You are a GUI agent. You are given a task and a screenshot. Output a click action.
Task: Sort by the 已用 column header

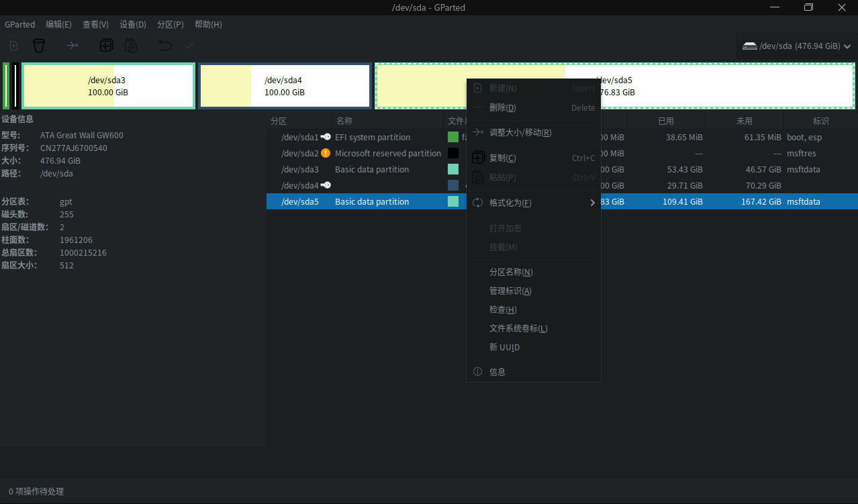tap(666, 121)
